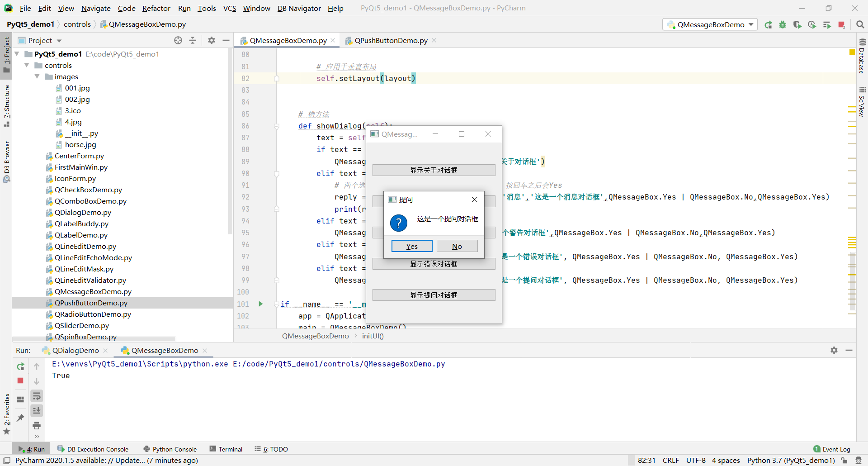Select horse.jpg in the images folder
Image resolution: width=868 pixels, height=466 pixels.
(x=80, y=144)
